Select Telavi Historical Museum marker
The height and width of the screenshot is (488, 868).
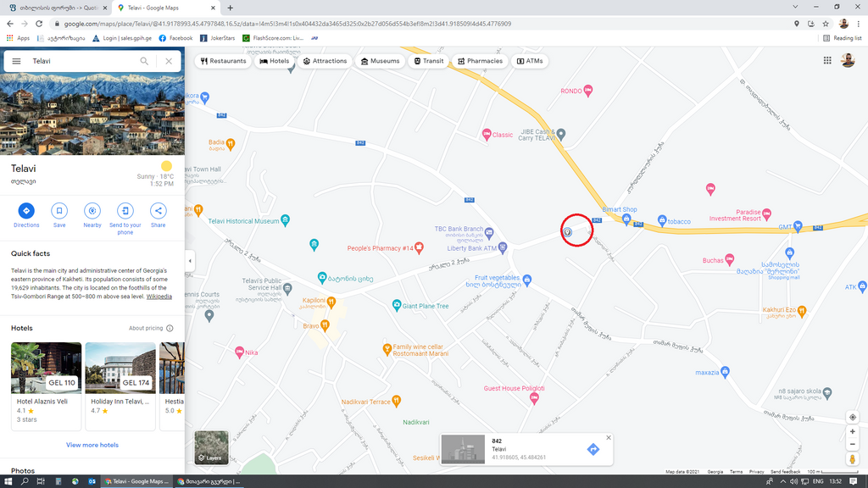[285, 220]
